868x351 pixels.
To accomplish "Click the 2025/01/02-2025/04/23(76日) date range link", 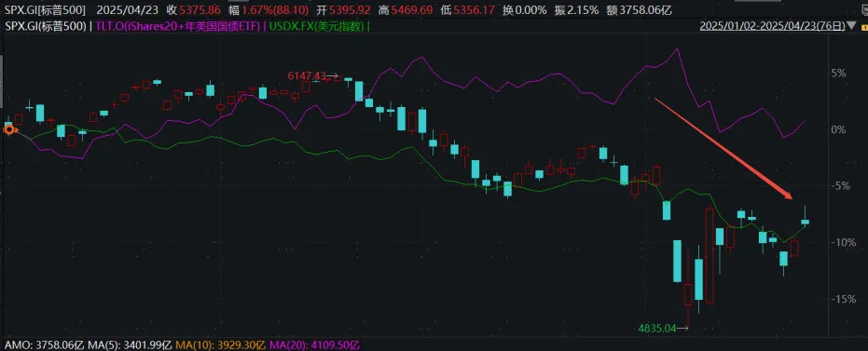I will (773, 26).
